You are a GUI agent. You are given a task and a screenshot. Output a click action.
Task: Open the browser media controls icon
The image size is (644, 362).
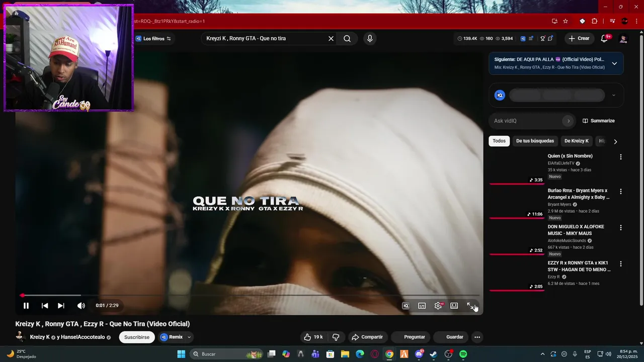[612, 21]
